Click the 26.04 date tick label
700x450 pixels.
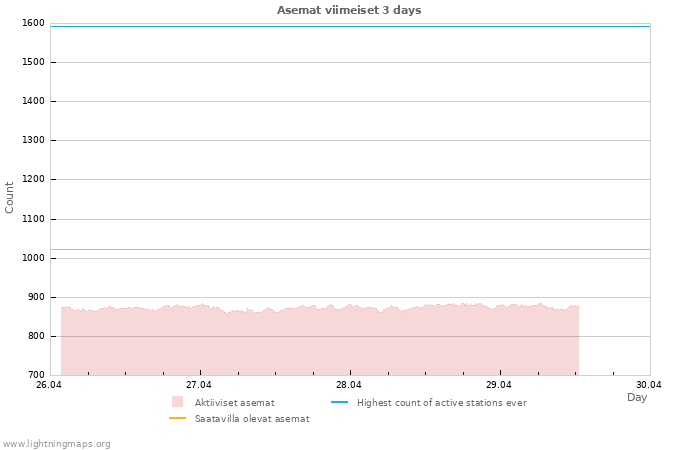pos(49,384)
